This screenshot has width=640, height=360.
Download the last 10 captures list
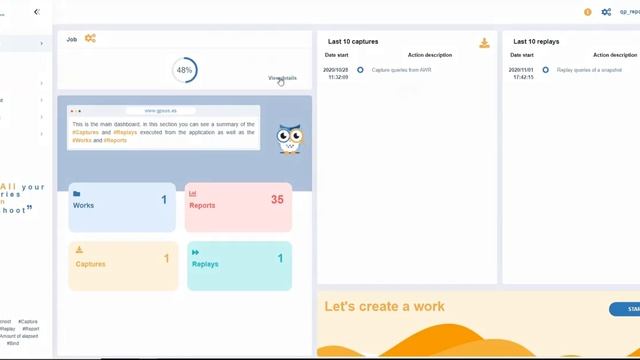coord(484,43)
